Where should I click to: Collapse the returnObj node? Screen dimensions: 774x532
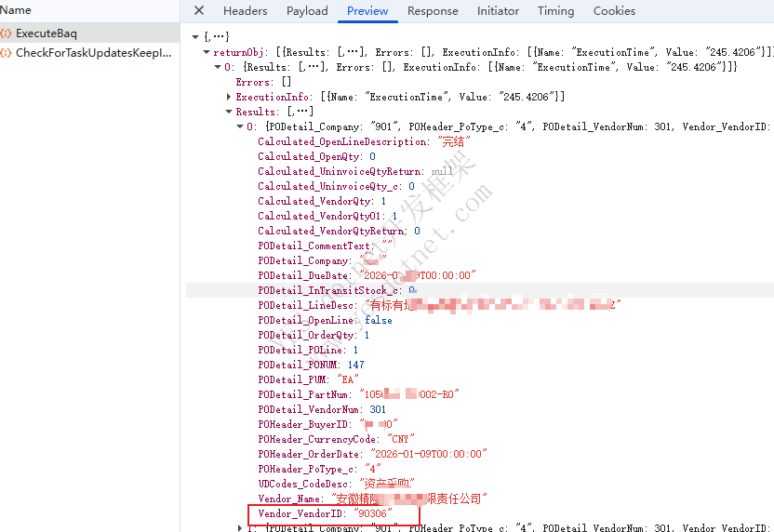click(x=207, y=52)
